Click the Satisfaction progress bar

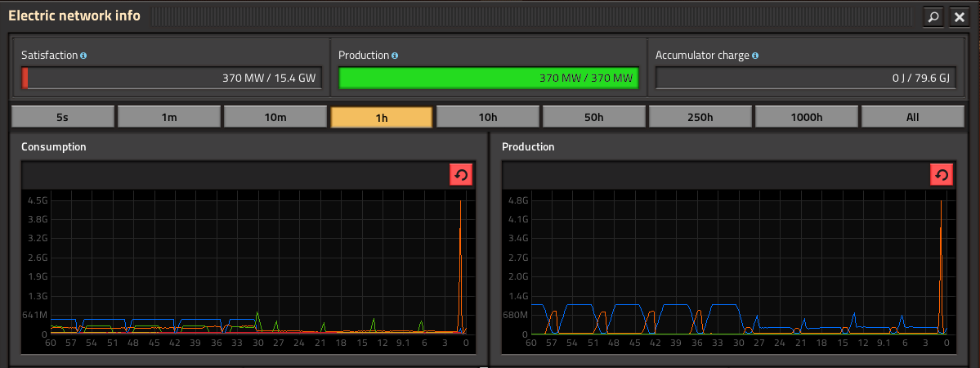pyautogui.click(x=171, y=79)
